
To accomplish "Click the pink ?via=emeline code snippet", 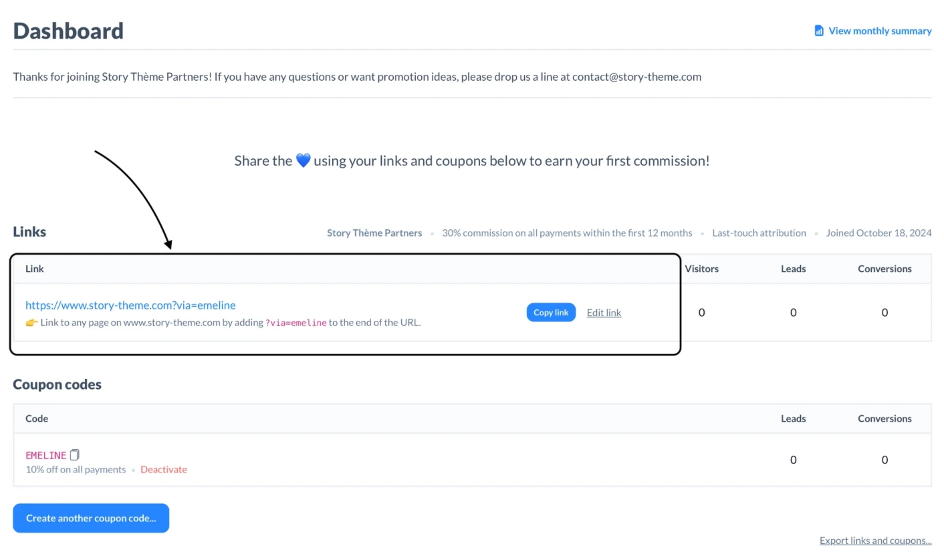I will coord(296,323).
